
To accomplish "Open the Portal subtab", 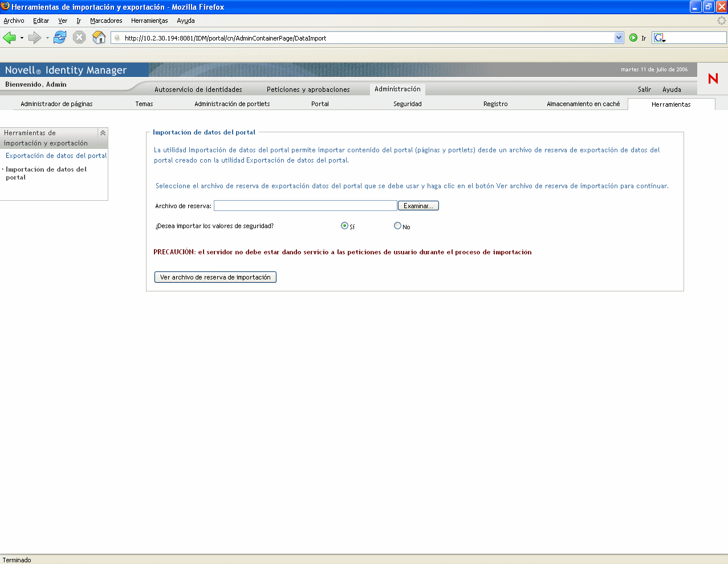I will 320,104.
